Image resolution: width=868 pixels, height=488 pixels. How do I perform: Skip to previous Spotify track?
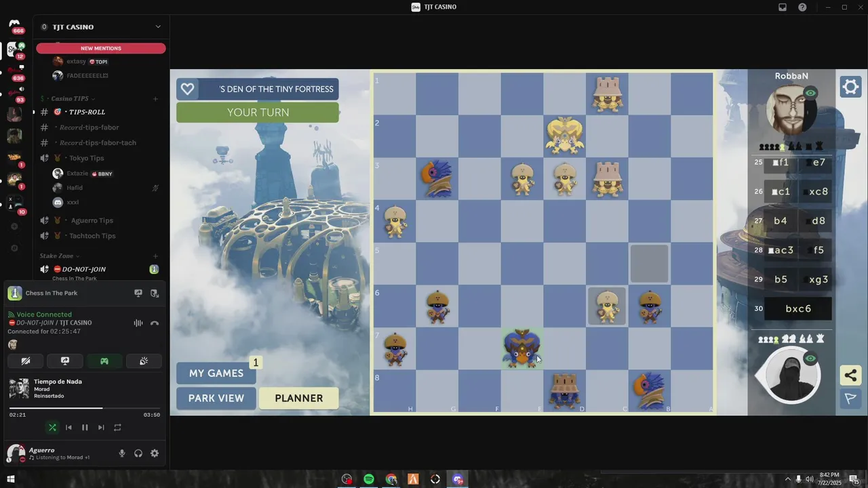(x=68, y=428)
